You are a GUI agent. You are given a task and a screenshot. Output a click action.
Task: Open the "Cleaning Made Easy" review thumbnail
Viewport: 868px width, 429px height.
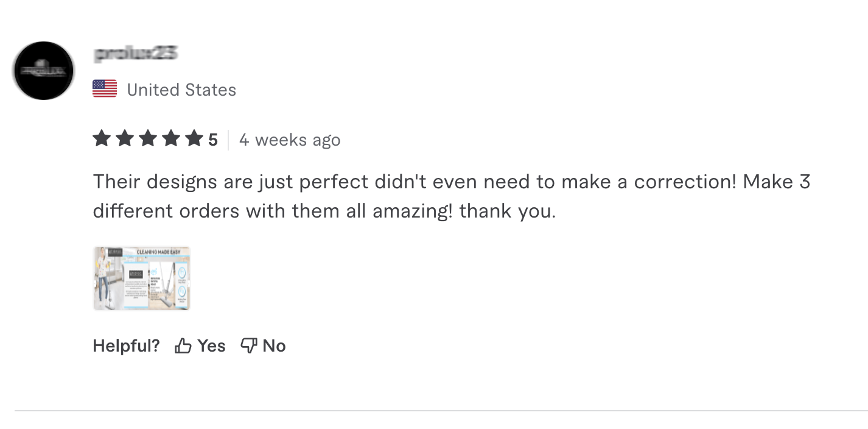(x=142, y=278)
